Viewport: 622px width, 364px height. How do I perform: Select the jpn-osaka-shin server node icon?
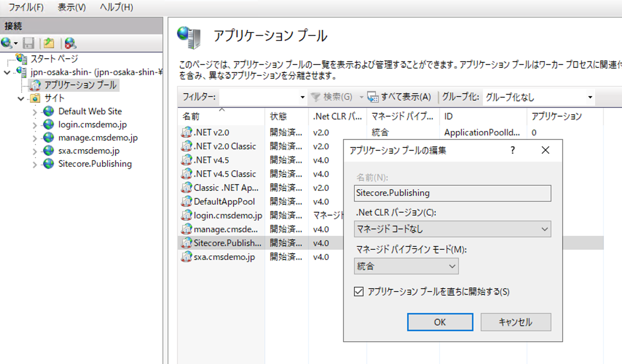point(21,72)
